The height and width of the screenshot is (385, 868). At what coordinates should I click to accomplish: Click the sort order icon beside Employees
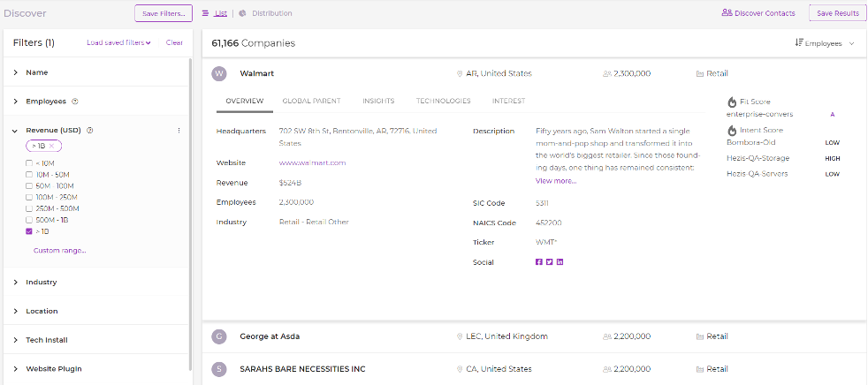pos(799,42)
